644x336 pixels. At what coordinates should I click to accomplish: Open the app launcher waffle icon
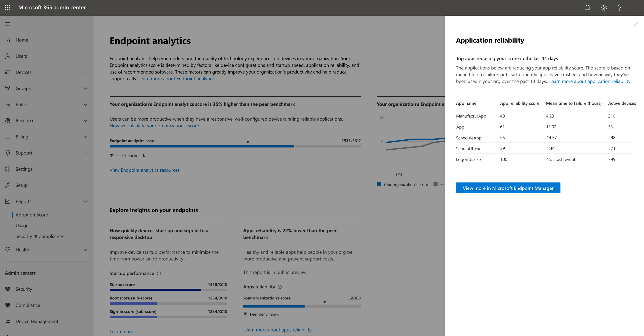pyautogui.click(x=8, y=8)
